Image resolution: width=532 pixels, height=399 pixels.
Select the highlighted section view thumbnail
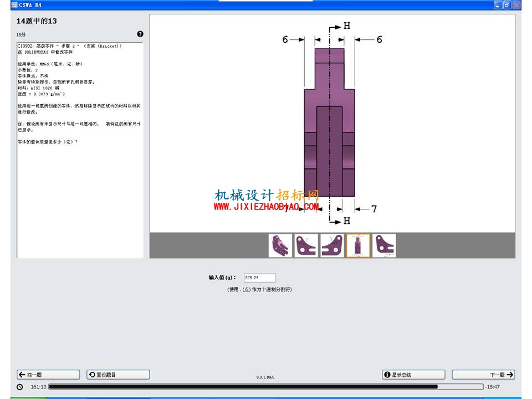(x=358, y=245)
